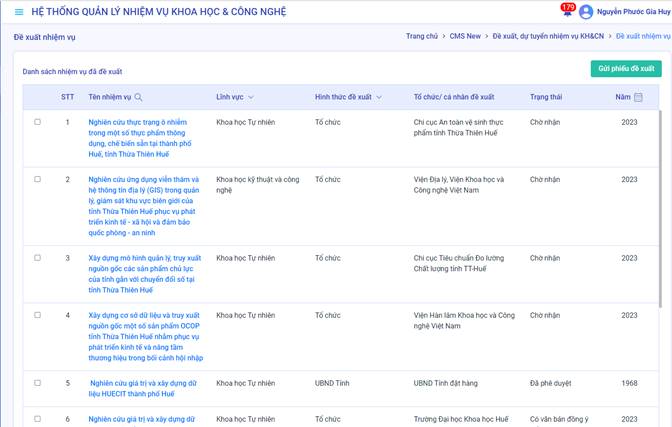Tick checkbox for row 5

pyautogui.click(x=37, y=383)
